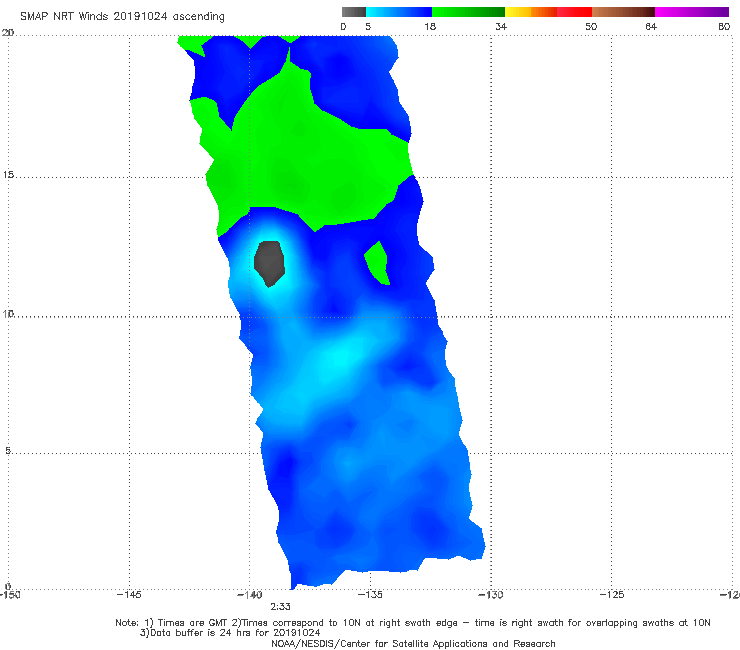Click the dark gray low-wind patch
The height and width of the screenshot is (650, 740).
(x=269, y=263)
